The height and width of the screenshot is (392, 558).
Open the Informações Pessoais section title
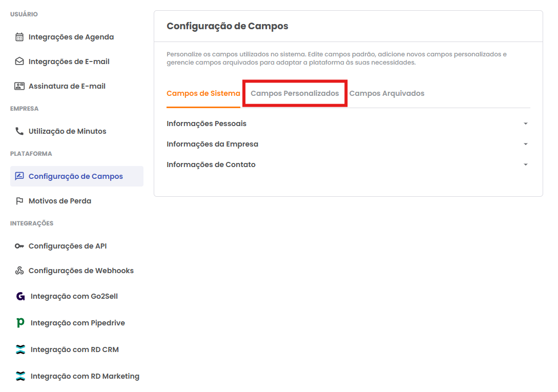(206, 123)
